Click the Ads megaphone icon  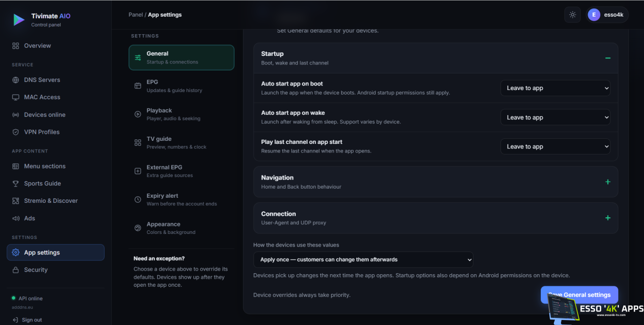16,218
